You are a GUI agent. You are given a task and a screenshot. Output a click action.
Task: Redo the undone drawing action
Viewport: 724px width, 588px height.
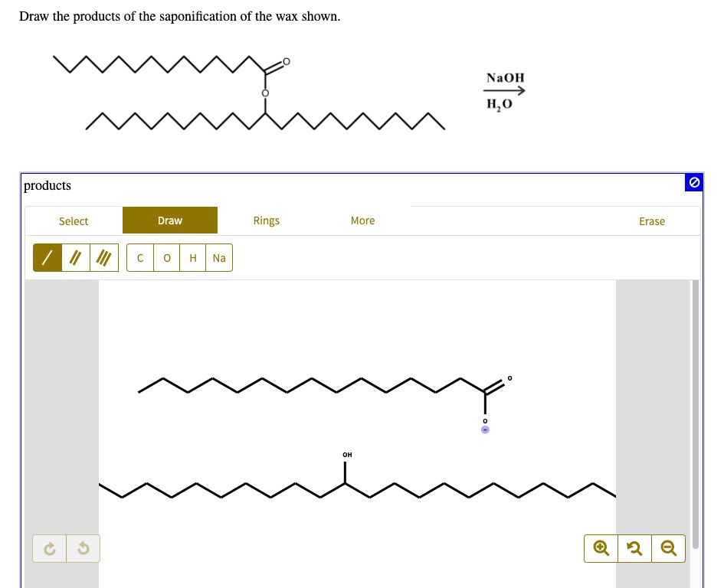49,548
